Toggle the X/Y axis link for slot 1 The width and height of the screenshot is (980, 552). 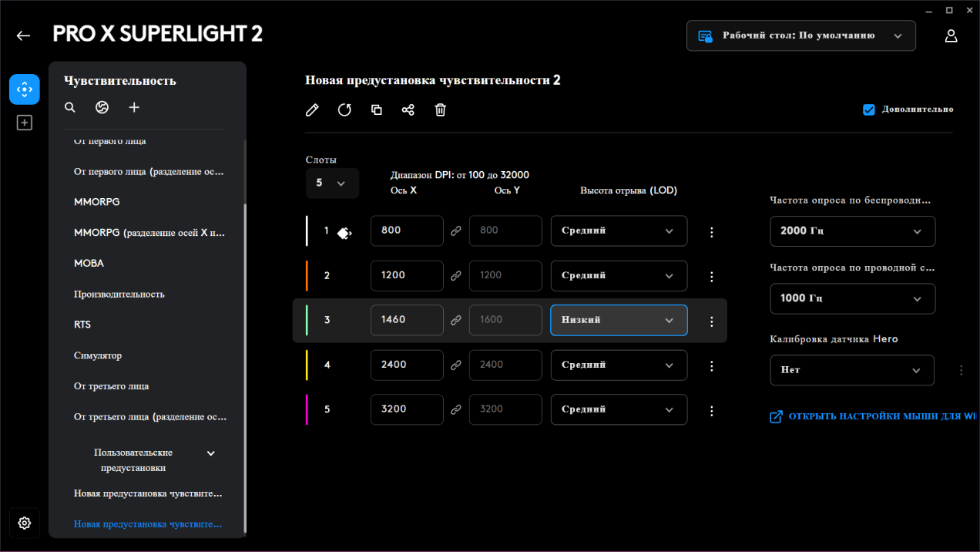click(456, 231)
